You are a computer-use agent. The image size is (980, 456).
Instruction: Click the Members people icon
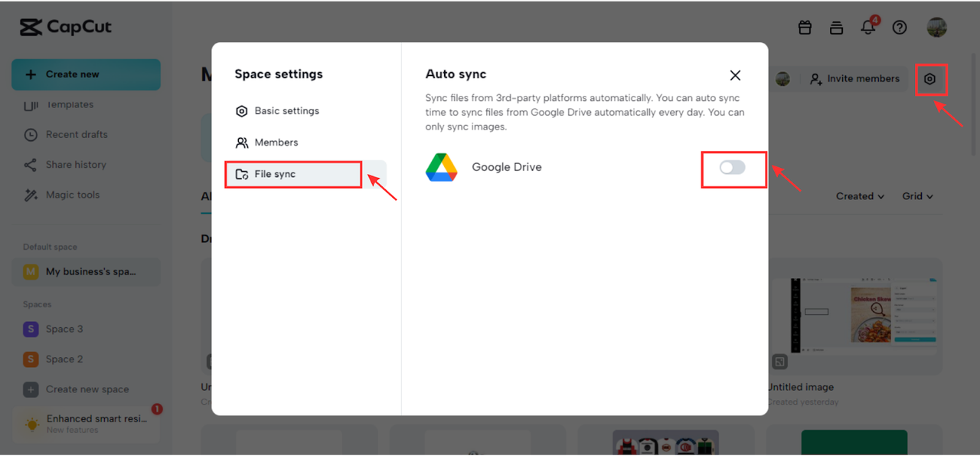tap(242, 143)
